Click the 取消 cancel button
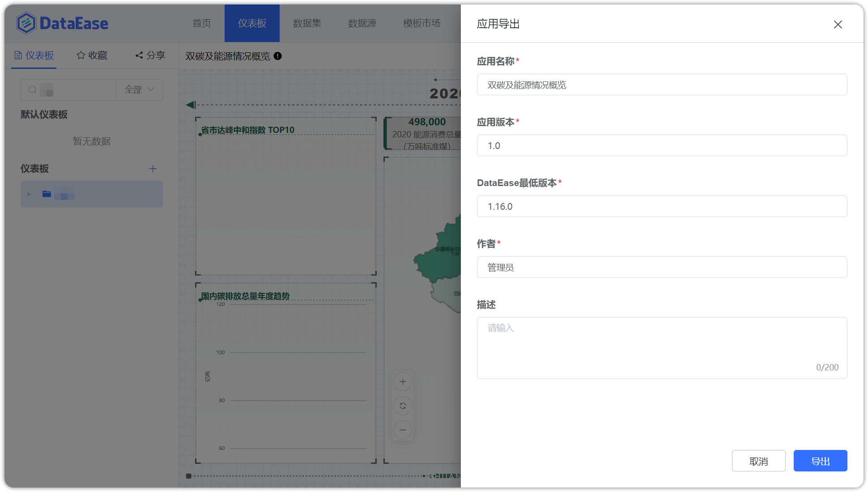Screen dimensions: 868x492 point(758,460)
